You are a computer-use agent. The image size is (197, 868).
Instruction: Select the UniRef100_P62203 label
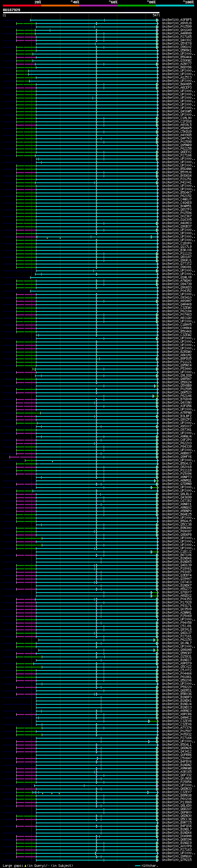tap(177, 443)
